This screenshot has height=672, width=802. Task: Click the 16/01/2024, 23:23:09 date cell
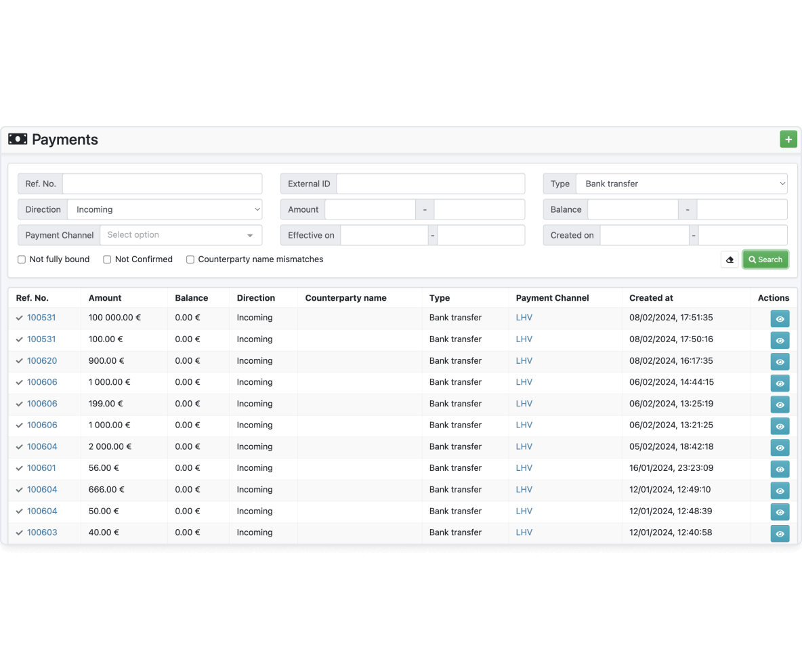click(671, 468)
